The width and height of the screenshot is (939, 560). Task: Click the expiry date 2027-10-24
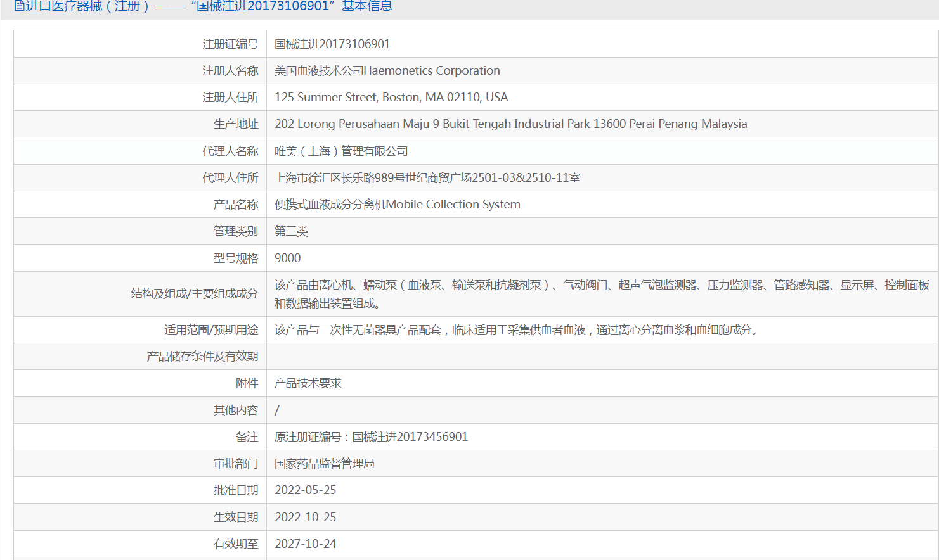click(305, 544)
